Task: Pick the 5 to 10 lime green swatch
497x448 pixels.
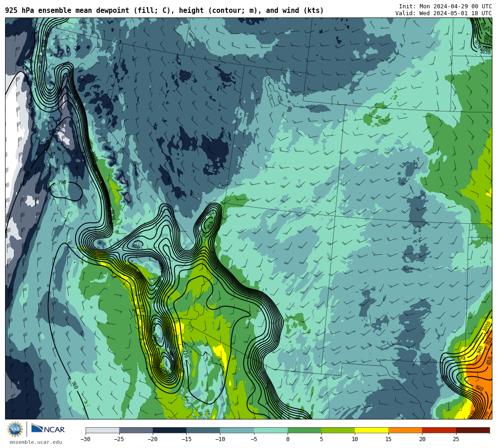Action: point(338,430)
